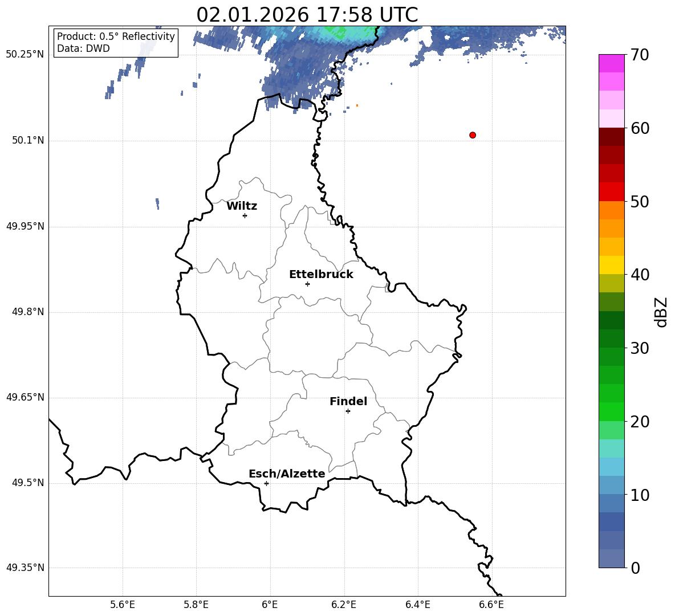The width and height of the screenshot is (675, 616).
Task: Click the colorbar tick label 50
Action: (640, 201)
